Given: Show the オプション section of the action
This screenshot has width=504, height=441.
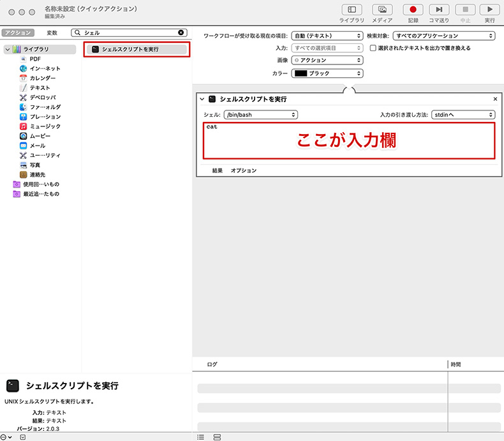Looking at the screenshot, I should 244,170.
